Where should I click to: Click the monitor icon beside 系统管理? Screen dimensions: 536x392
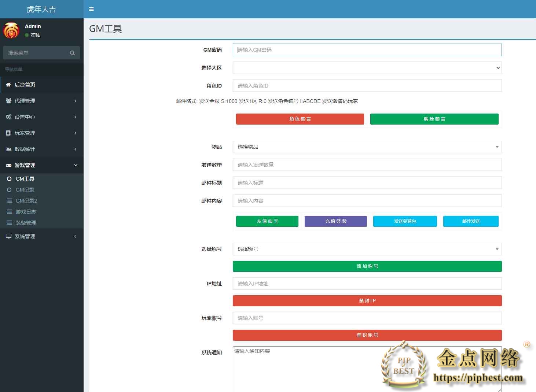coord(8,236)
